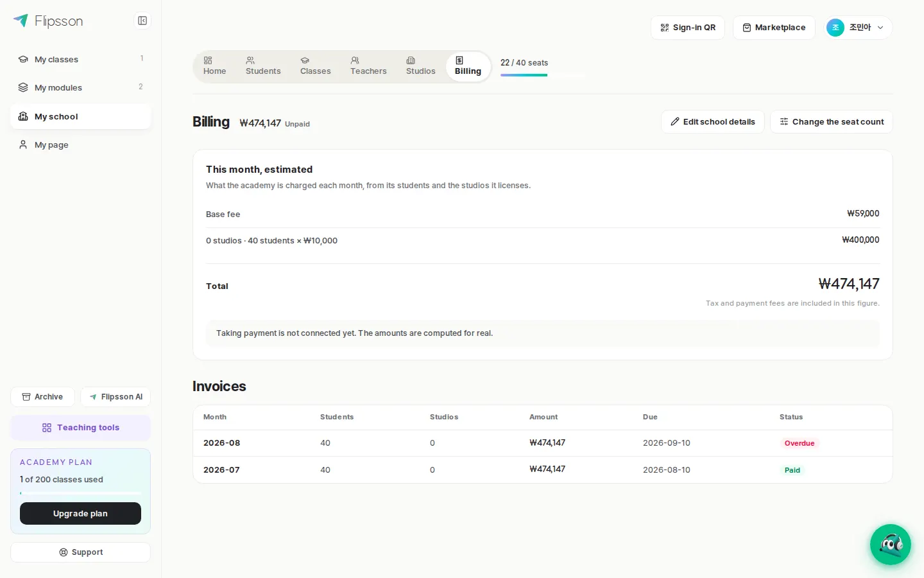Click the large ₩474,147 total figure
The image size is (924, 578).
pos(849,284)
